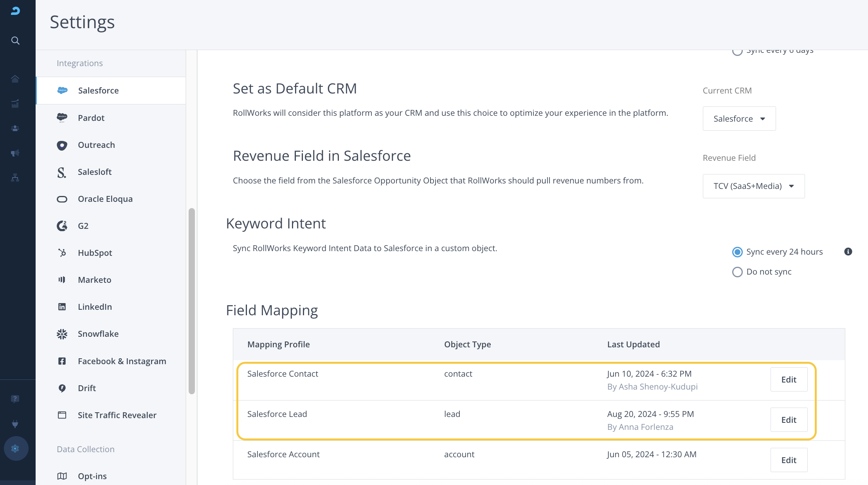This screenshot has width=868, height=485.
Task: Click the RollWorks logo at top left
Action: (x=15, y=11)
